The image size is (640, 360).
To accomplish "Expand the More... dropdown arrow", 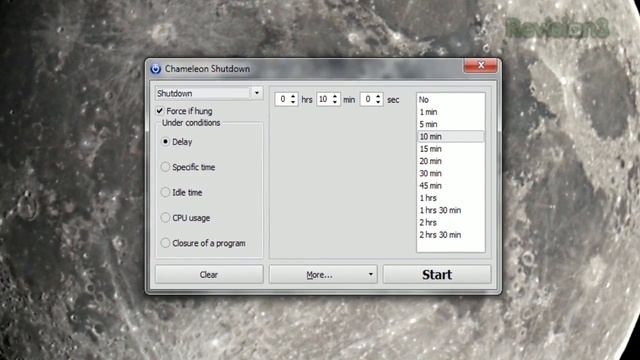I will coord(371,274).
